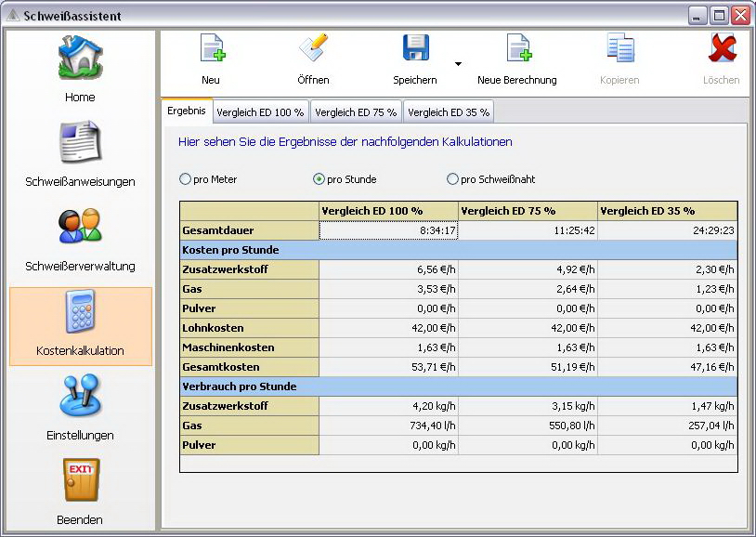Open the Vergleich ED 35 % tab
Screen dimensions: 756x537
[x=449, y=112]
